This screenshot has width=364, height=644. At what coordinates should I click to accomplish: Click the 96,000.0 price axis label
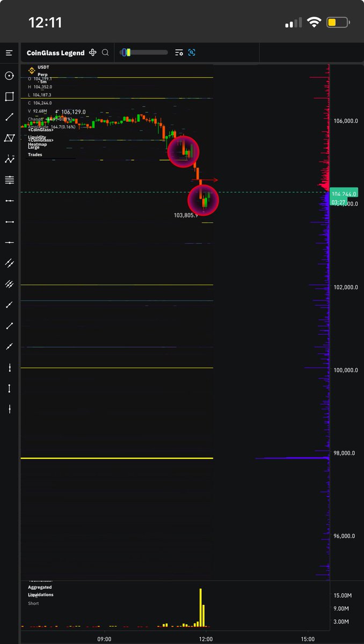(x=345, y=536)
